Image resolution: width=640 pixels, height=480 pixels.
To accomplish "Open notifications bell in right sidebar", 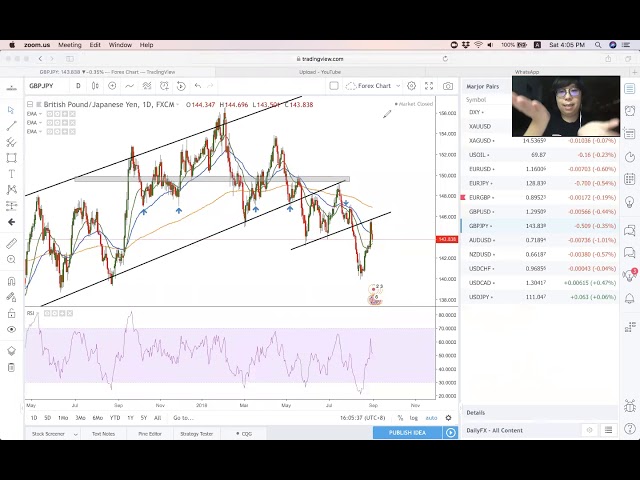I will point(630,298).
